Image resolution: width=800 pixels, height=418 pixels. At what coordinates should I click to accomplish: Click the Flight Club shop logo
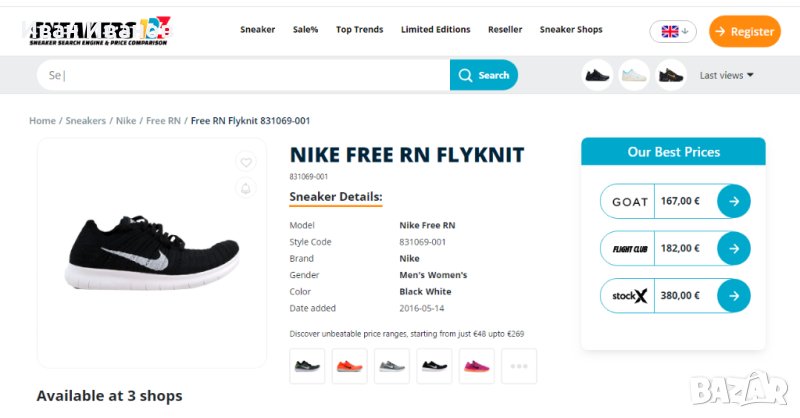(629, 248)
